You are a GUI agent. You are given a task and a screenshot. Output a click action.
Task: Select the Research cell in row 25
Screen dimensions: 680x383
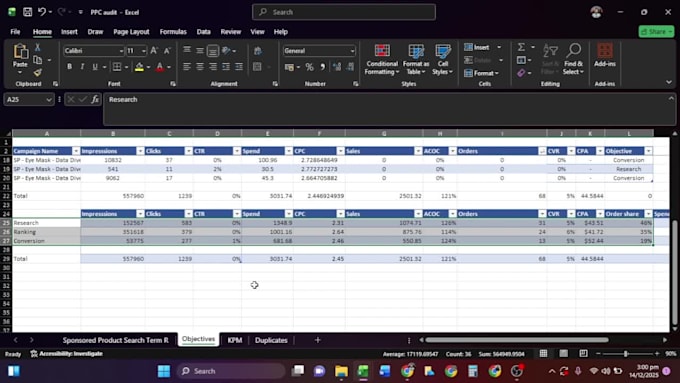pos(46,223)
